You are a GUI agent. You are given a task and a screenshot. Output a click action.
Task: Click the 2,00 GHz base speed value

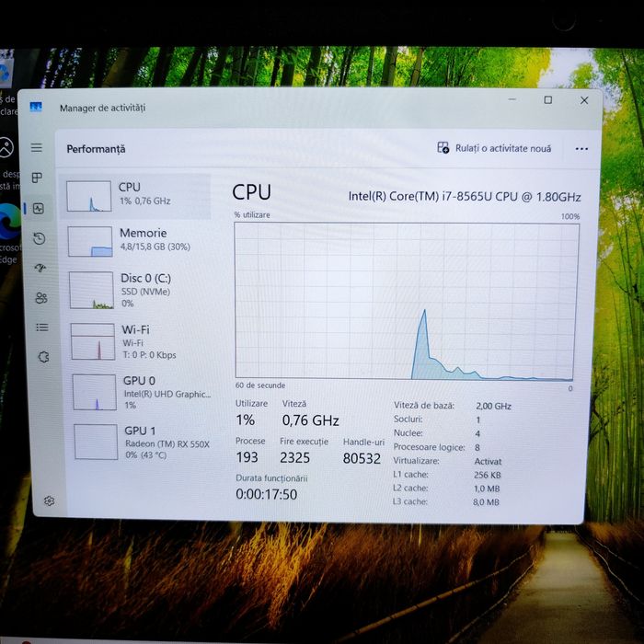tap(493, 407)
